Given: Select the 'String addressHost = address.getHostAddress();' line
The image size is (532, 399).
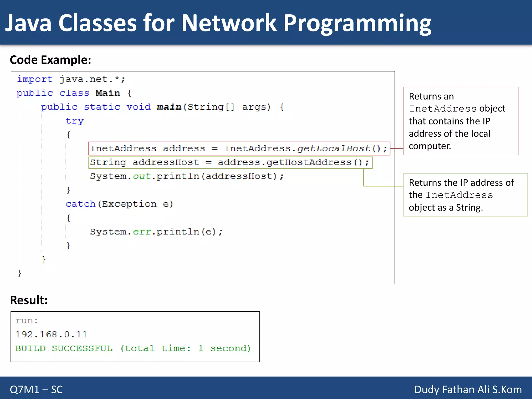Looking at the screenshot, I should tap(230, 163).
